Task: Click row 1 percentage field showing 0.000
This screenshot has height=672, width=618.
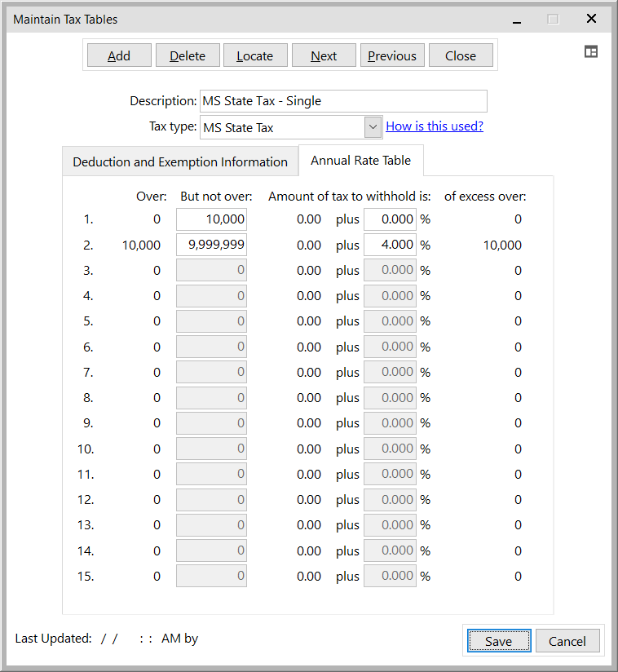Action: click(x=390, y=219)
